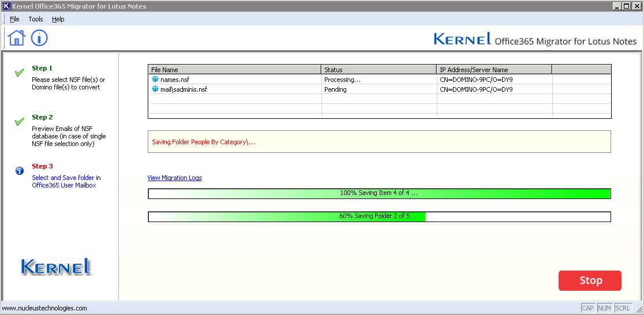
Task: Maximize the Kernel Migrator window
Action: 626,6
